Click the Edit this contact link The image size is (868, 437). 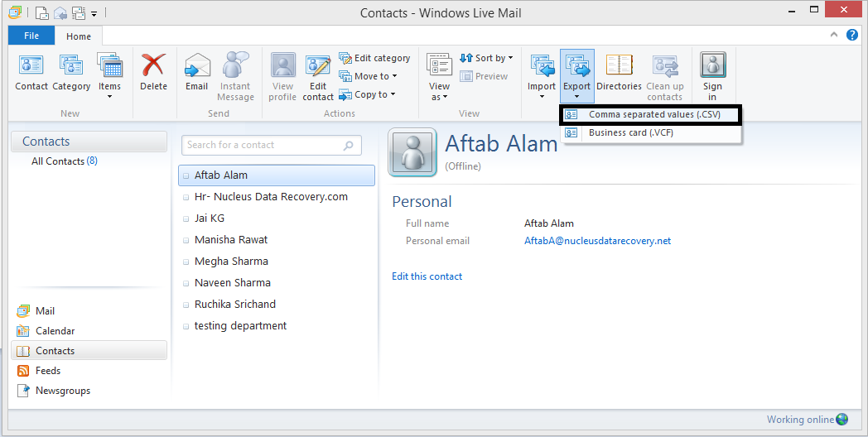(427, 276)
